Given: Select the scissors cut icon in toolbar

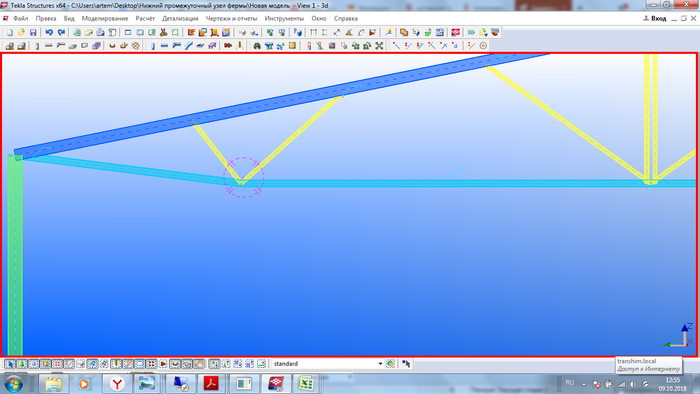Looking at the screenshot, I should click(x=163, y=33).
